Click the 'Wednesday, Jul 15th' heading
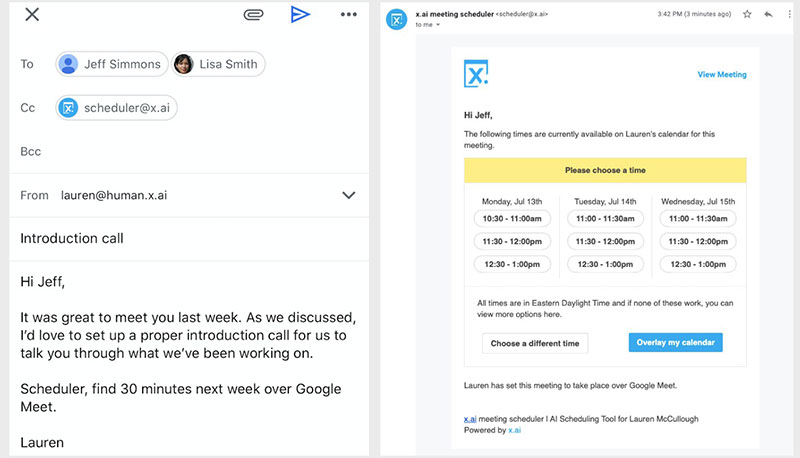800x458 pixels. click(698, 201)
